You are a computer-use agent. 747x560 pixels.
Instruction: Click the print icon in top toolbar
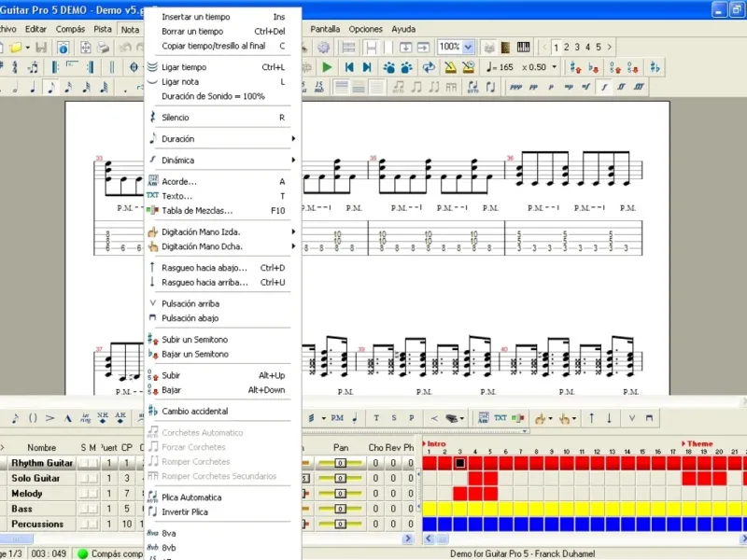pos(103,48)
